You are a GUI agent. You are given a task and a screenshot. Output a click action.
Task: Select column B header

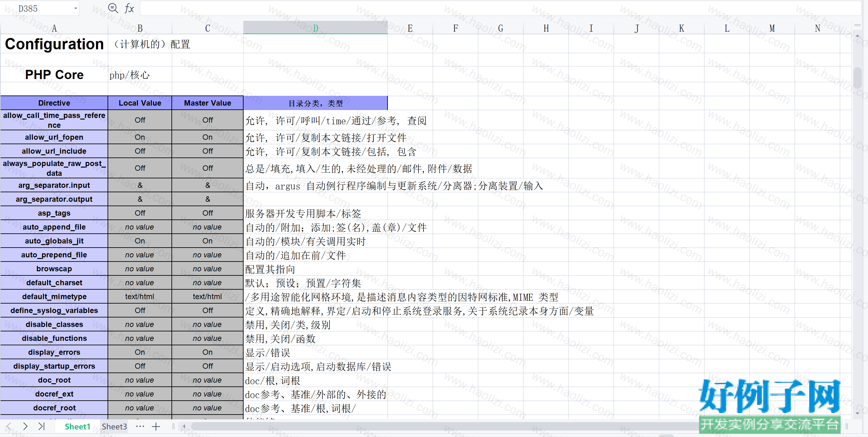tap(140, 28)
